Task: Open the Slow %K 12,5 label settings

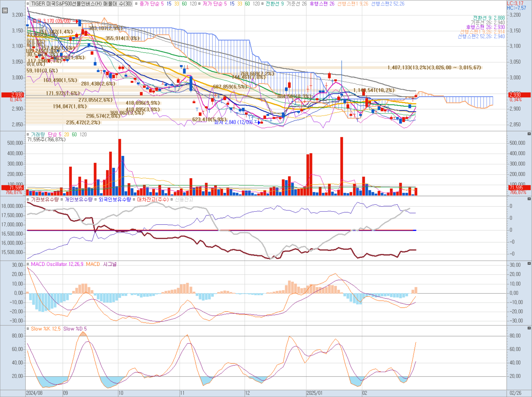Action: (46, 329)
